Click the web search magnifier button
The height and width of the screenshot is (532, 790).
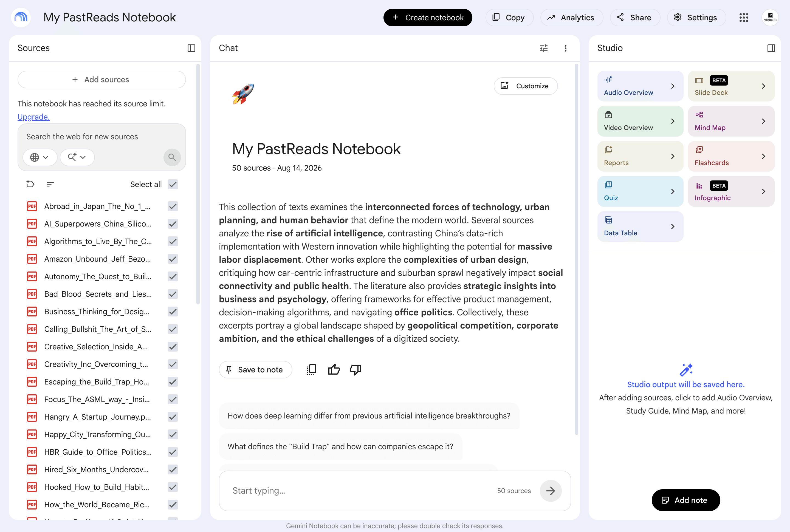click(x=172, y=157)
